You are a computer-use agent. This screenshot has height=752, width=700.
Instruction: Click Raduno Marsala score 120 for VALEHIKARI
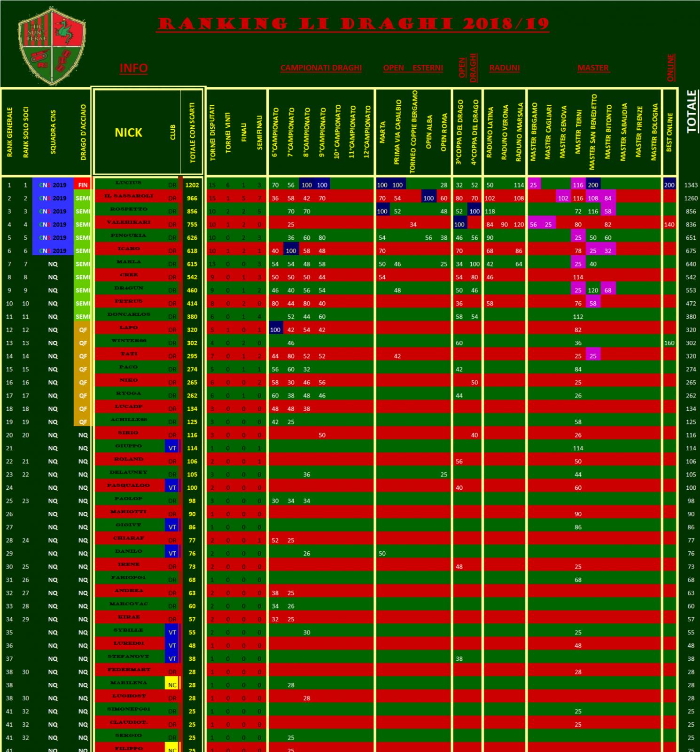pos(519,225)
